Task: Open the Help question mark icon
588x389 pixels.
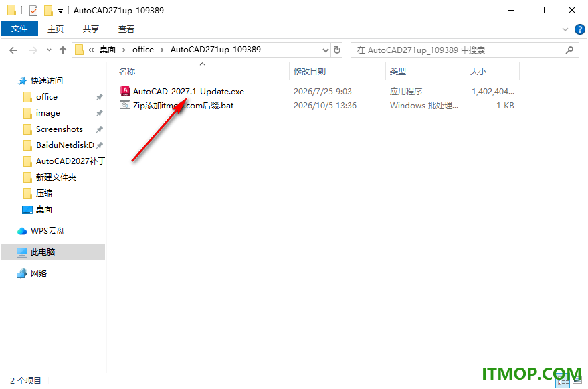Action: tap(580, 29)
